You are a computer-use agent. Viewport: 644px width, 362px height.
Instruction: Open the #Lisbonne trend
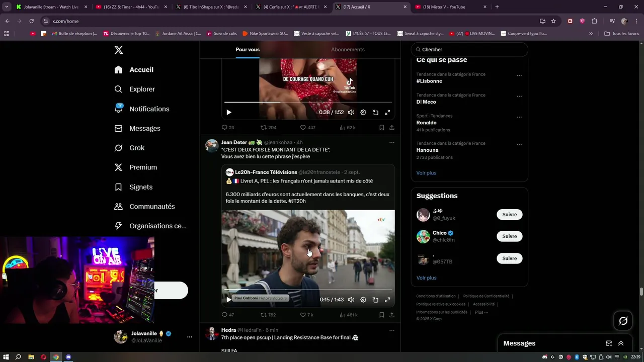coord(429,81)
